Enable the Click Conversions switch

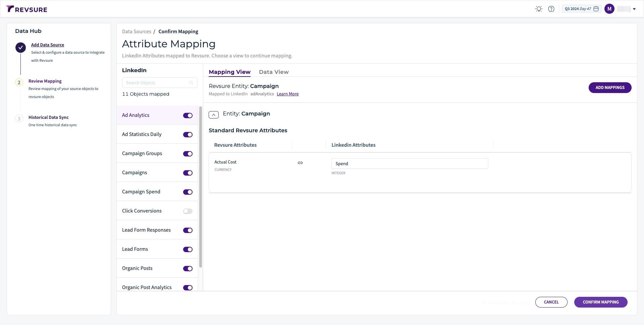point(188,211)
